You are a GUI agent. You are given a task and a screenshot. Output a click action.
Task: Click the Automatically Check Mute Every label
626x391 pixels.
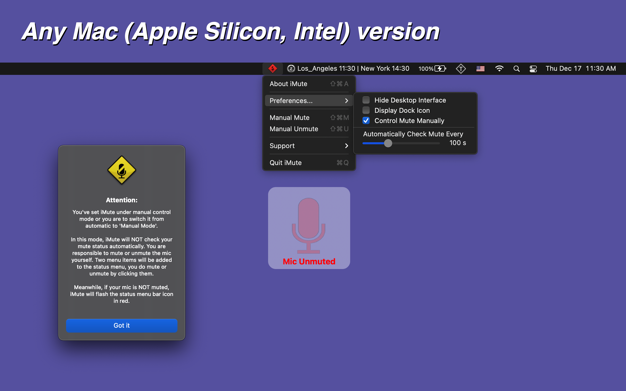[x=413, y=134]
